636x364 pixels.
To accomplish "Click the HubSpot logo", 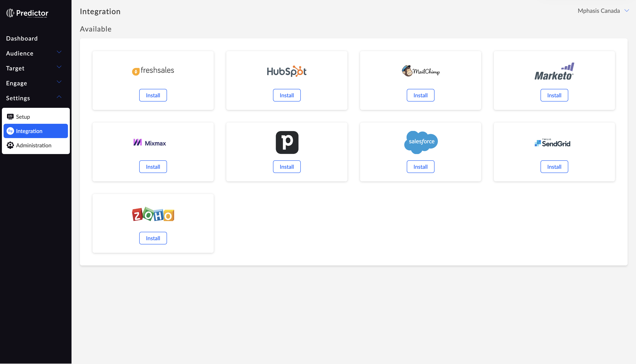I will 286,71.
